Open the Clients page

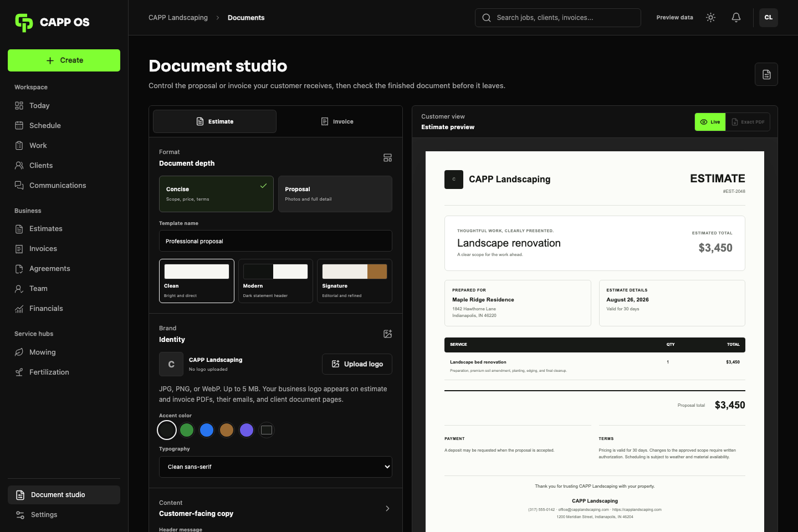pyautogui.click(x=64, y=166)
